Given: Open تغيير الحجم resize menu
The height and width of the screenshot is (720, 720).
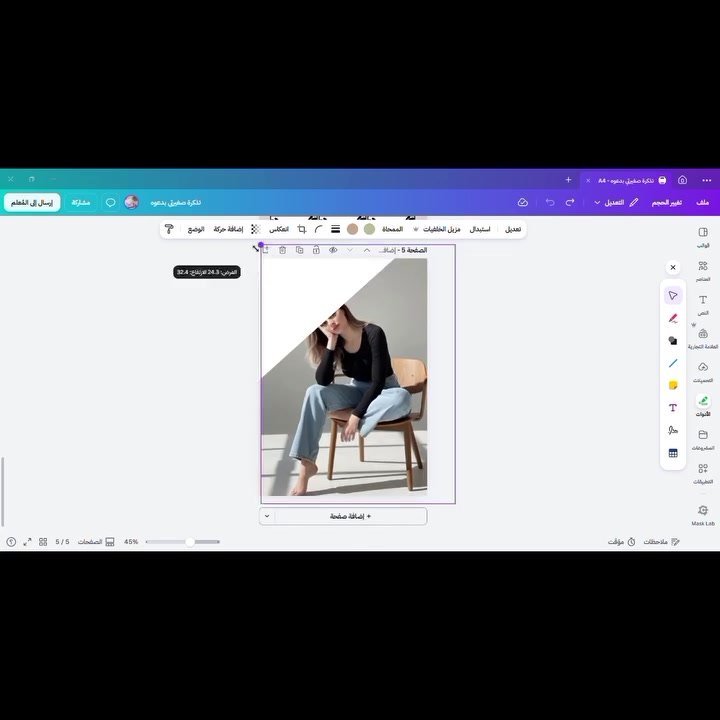Looking at the screenshot, I should (666, 202).
